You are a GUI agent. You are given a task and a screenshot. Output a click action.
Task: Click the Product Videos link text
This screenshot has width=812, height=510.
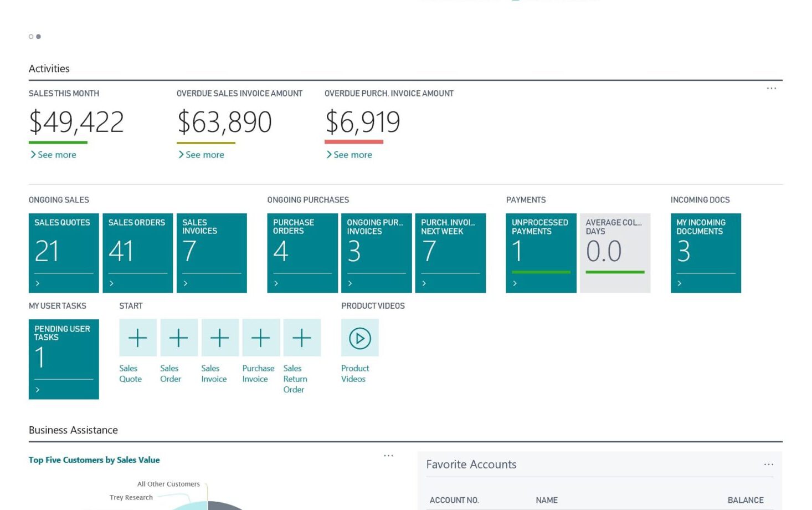coord(355,374)
